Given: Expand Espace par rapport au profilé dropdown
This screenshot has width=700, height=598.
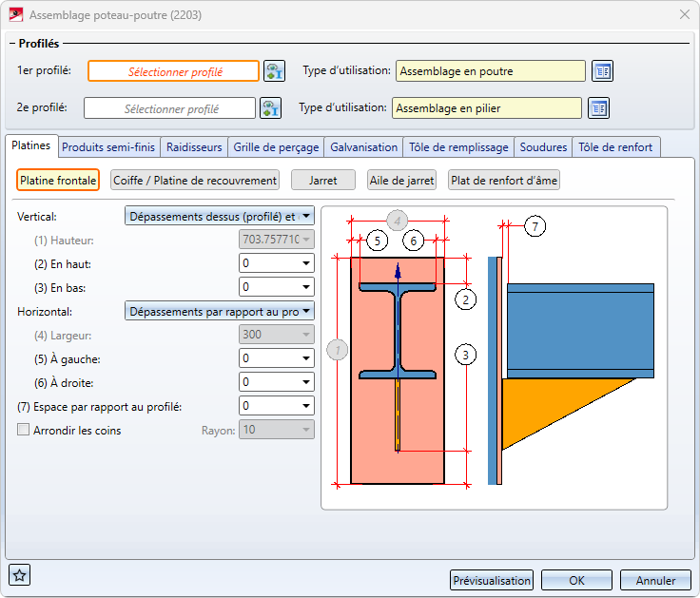Looking at the screenshot, I should (x=306, y=406).
